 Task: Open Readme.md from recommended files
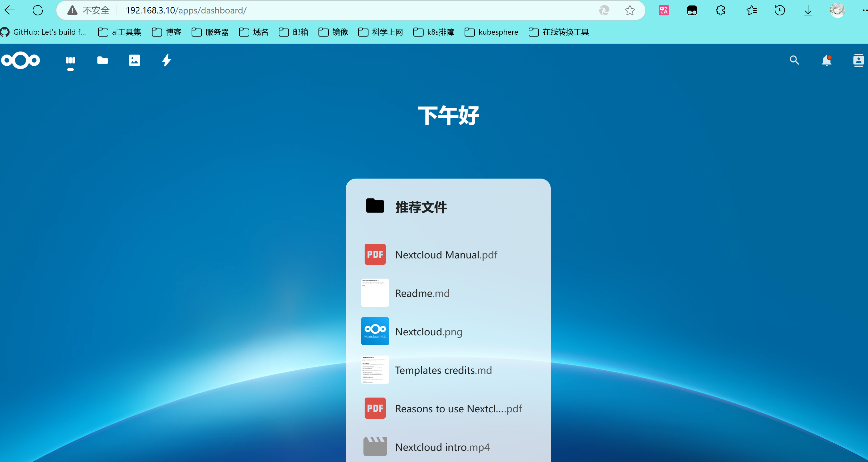pos(422,293)
